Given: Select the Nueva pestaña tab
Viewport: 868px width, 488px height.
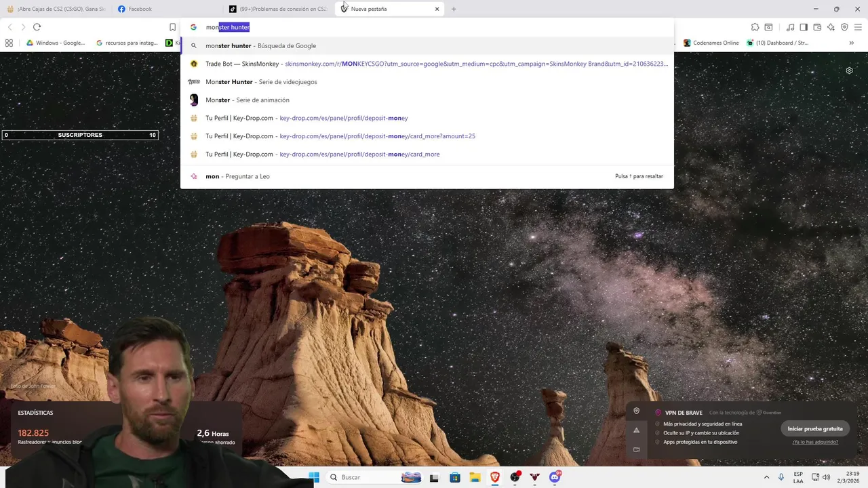Looking at the screenshot, I should click(388, 9).
